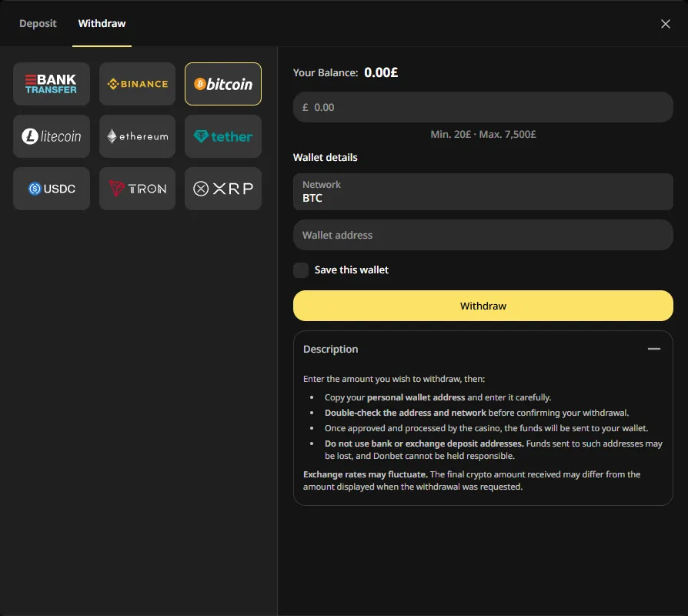The image size is (688, 616).
Task: Select the Bitcoin withdrawal option
Action: 223,84
